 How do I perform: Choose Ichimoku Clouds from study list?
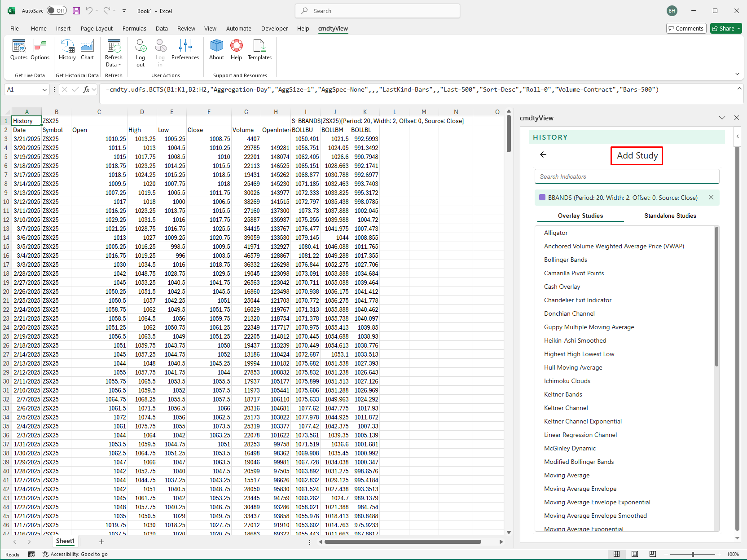pos(567,381)
